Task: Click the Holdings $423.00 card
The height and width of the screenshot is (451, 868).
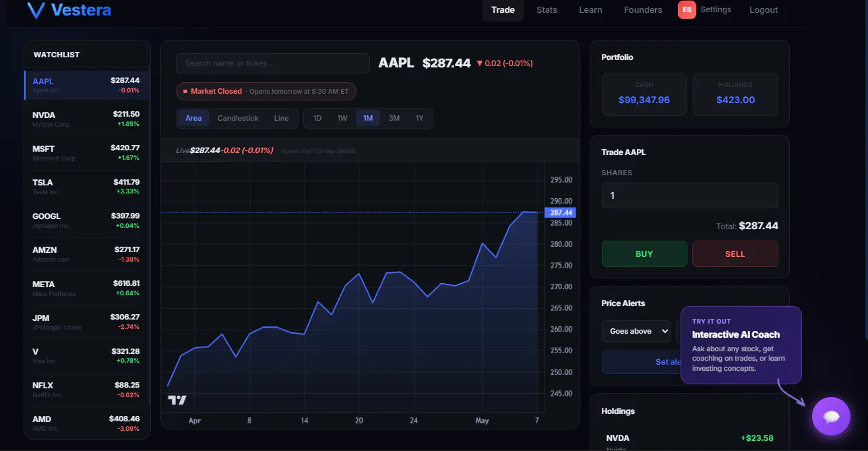Action: tap(735, 94)
